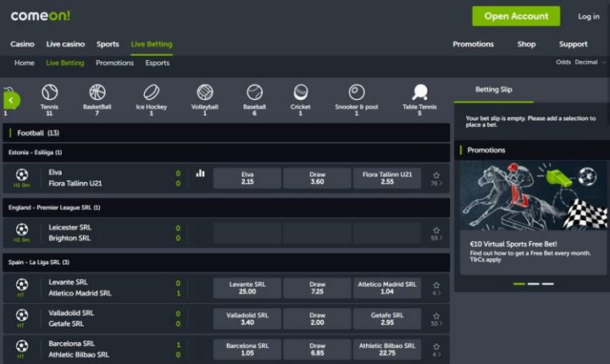Open the Support menu item
The image size is (610, 364).
tap(573, 44)
